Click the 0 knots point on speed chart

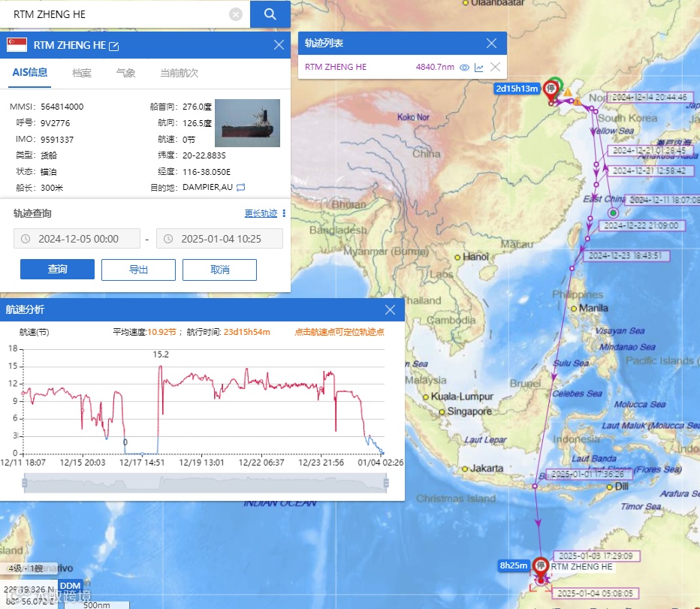tap(125, 453)
